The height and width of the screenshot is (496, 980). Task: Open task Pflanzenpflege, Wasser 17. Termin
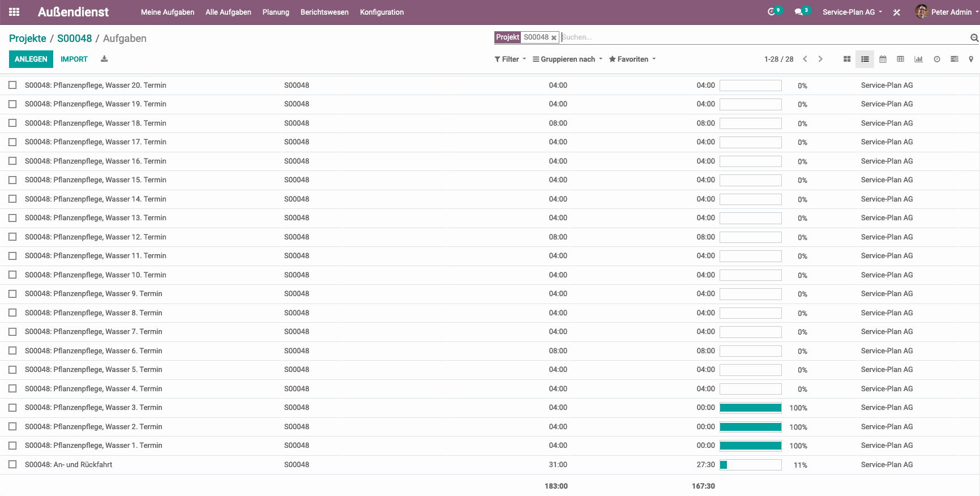96,142
